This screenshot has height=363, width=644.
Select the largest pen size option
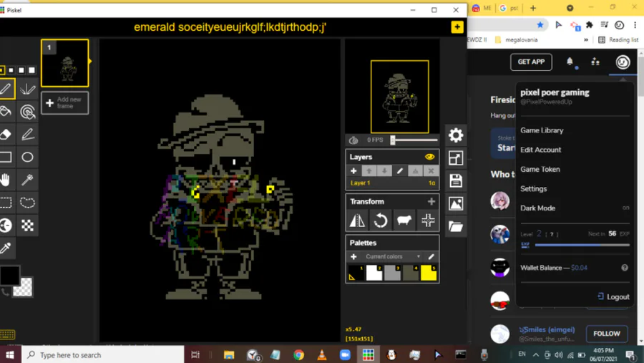(x=31, y=70)
